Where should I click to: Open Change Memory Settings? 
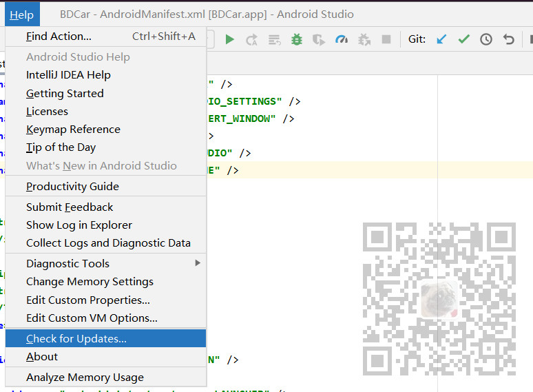click(106, 282)
